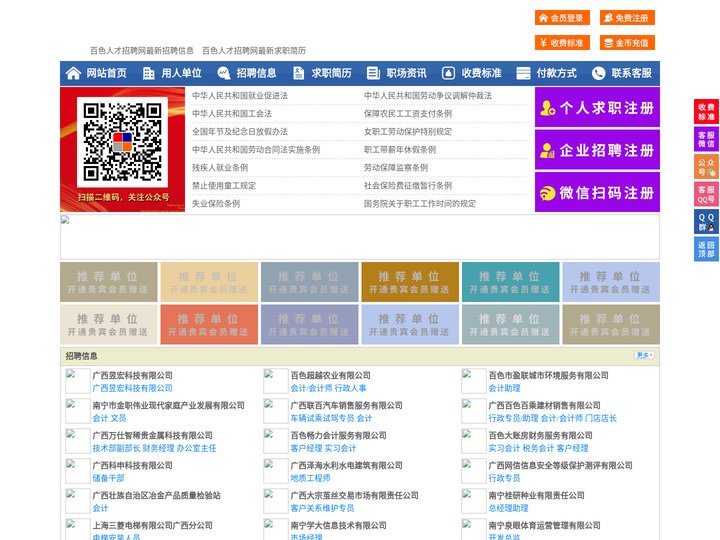This screenshot has width=720, height=540.
Task: Click the QR code image
Action: pyautogui.click(x=122, y=142)
